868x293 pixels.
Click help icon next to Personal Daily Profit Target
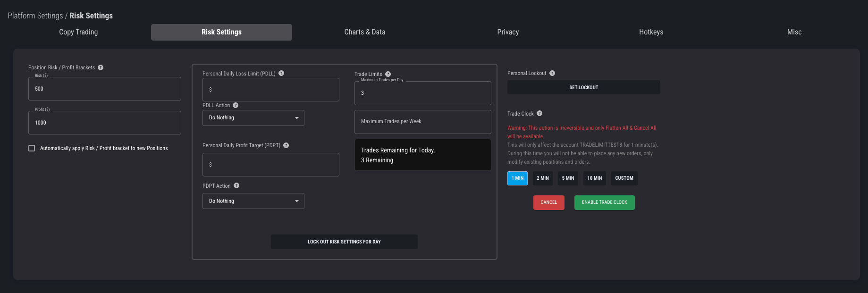286,145
